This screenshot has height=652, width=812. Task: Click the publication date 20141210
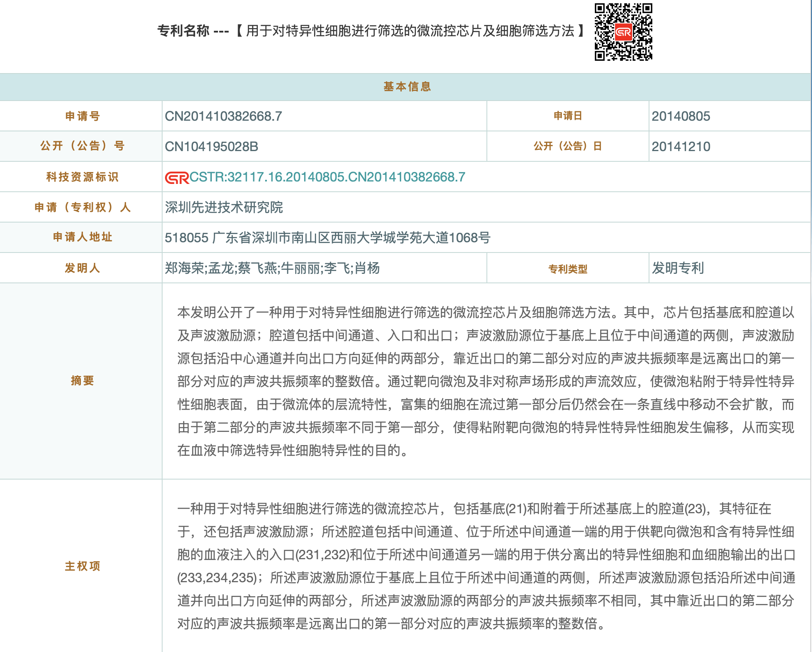click(681, 147)
